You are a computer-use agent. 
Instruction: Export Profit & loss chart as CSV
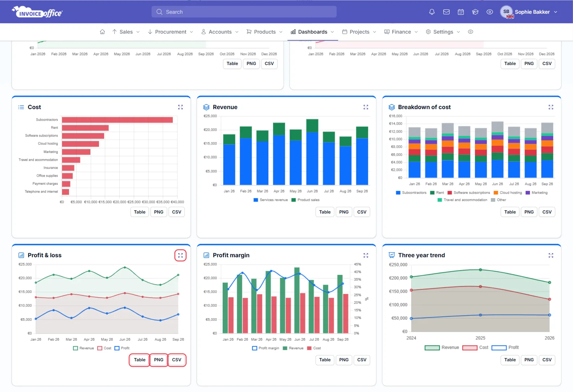point(177,360)
